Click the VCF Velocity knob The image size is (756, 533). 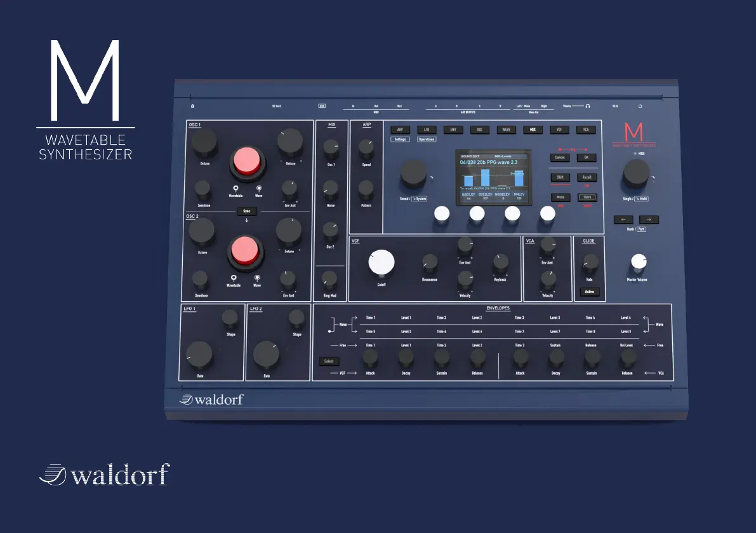click(x=465, y=280)
